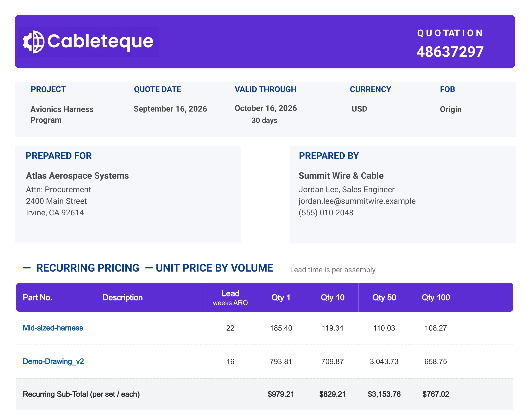Click the 30 days validity text
The image size is (532, 414).
[x=264, y=120]
